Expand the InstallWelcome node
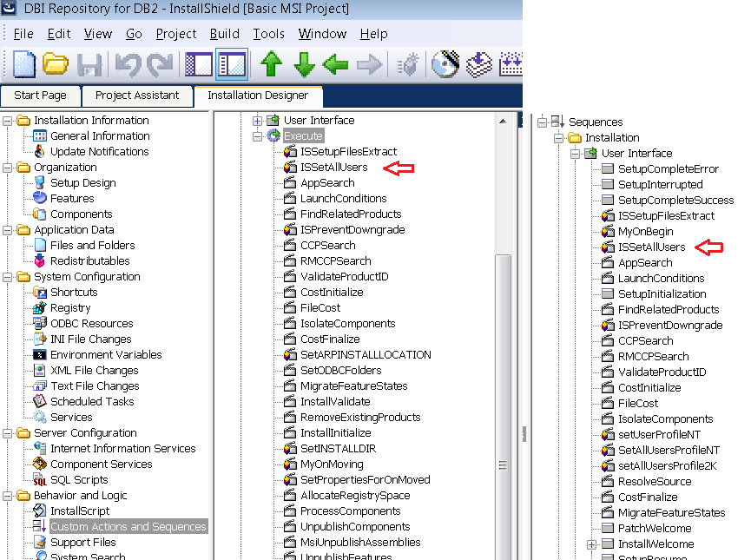The height and width of the screenshot is (560, 751). [591, 544]
